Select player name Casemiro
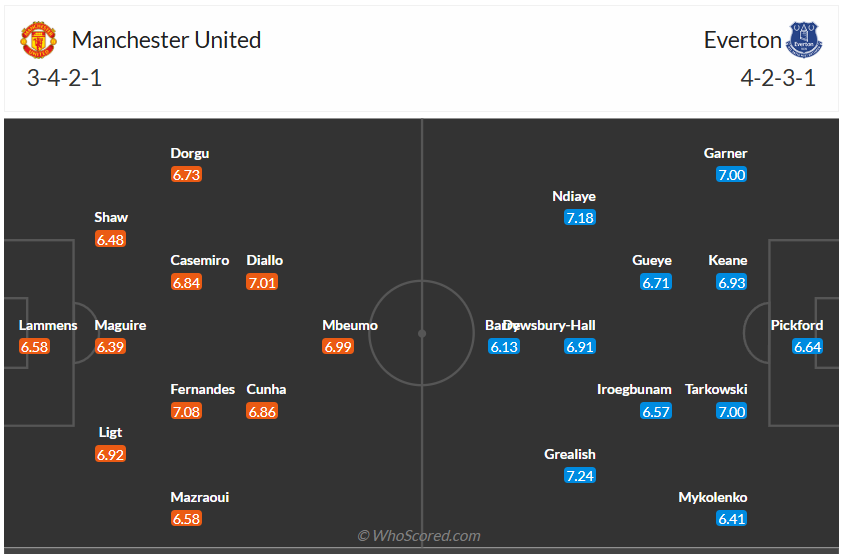 coord(200,260)
